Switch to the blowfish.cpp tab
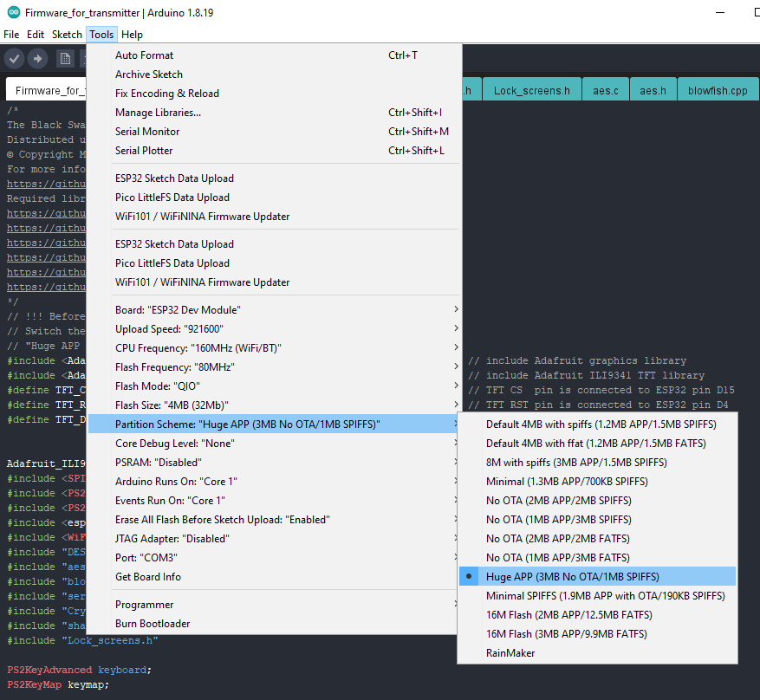 718,91
